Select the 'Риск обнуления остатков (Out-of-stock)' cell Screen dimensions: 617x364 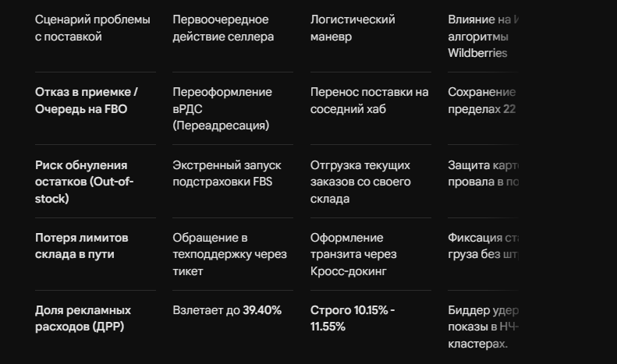click(84, 182)
